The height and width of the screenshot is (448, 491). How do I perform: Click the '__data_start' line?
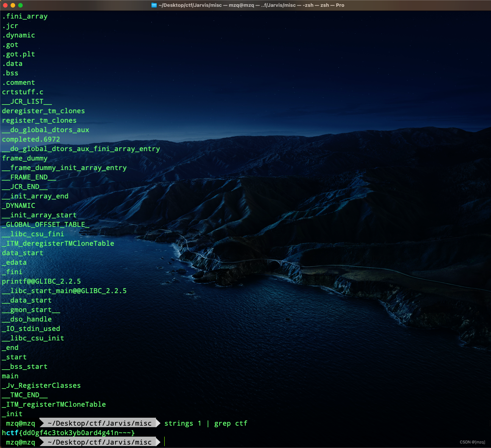click(x=27, y=300)
